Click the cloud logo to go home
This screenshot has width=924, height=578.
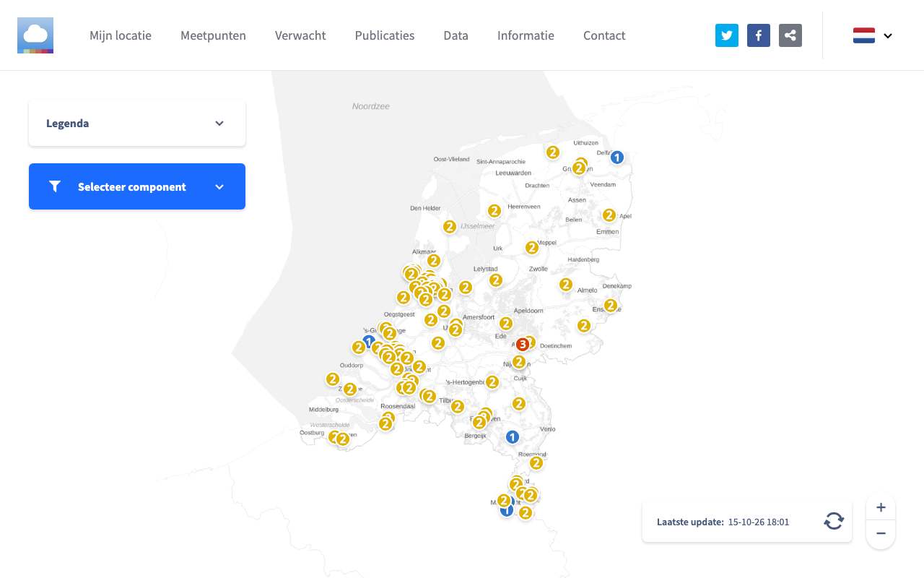pyautogui.click(x=35, y=35)
